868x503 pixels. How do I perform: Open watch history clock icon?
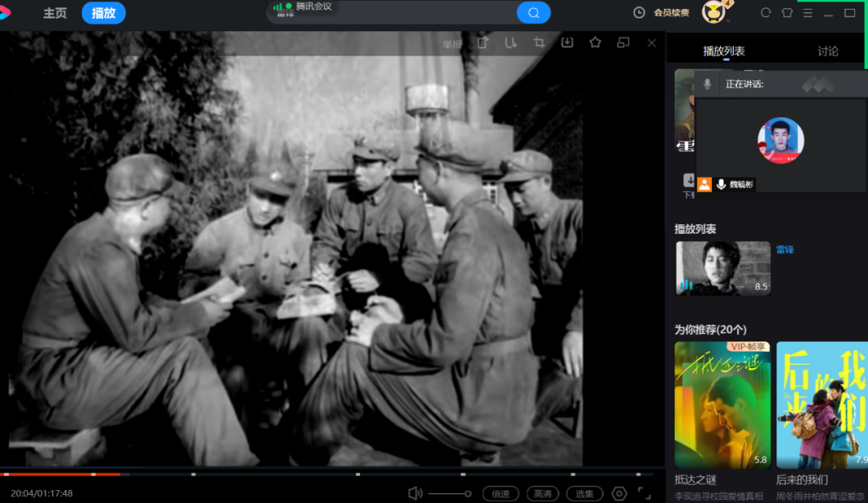click(639, 13)
